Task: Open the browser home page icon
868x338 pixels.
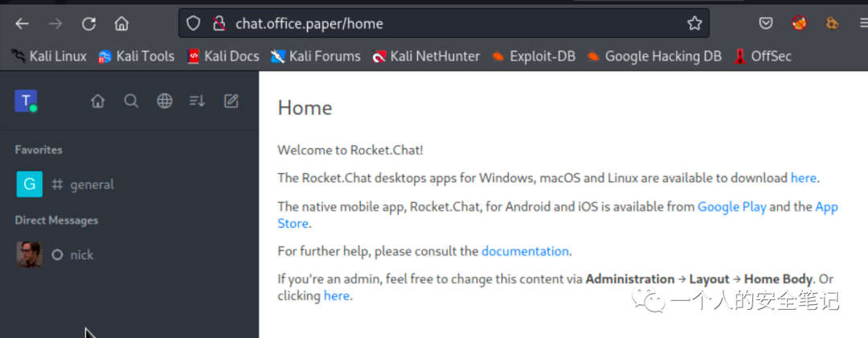Action: [x=121, y=24]
